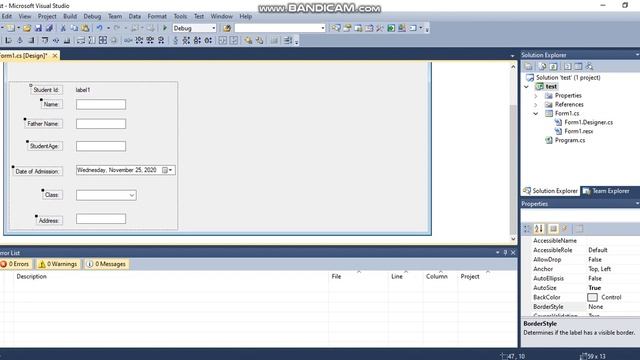
Task: Click the Bring to Front layout icon
Action: 248,40
